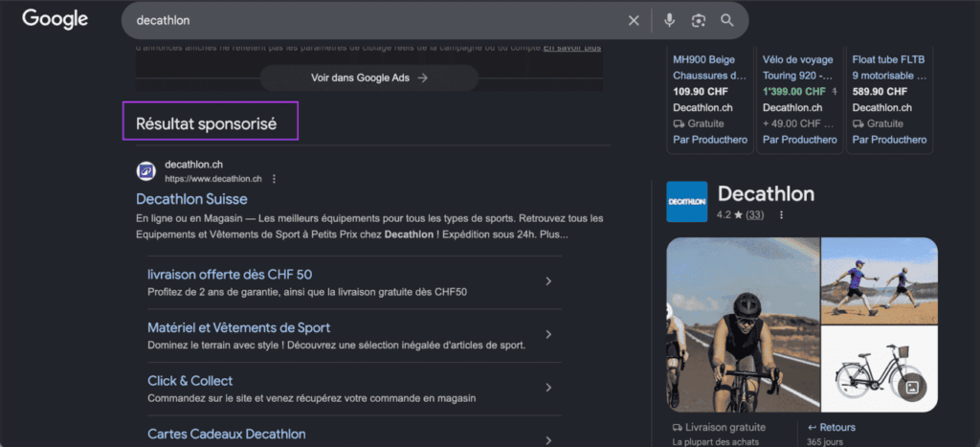Open Matériel et Vêtements de Sport sitelink
980x447 pixels.
click(238, 327)
